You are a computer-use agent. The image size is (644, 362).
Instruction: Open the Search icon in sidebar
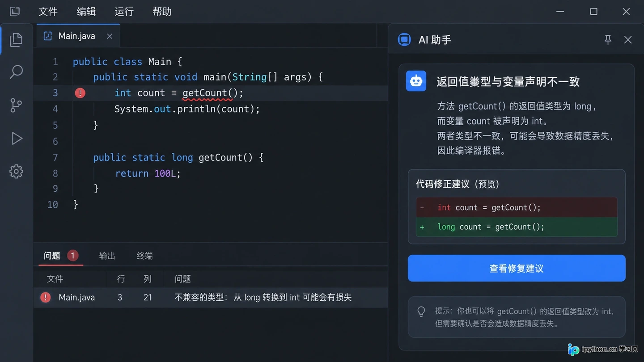[x=17, y=72]
